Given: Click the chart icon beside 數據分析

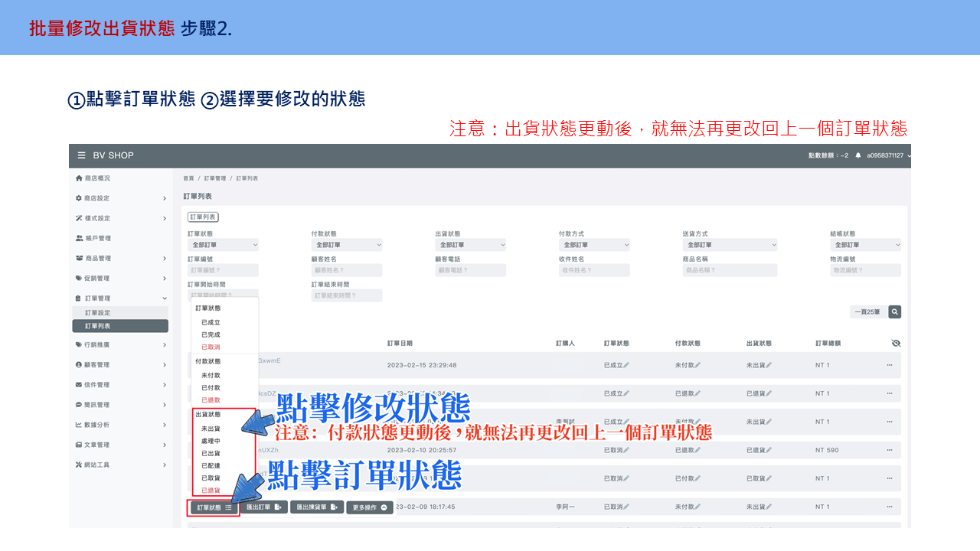Looking at the screenshot, I should 79,425.
